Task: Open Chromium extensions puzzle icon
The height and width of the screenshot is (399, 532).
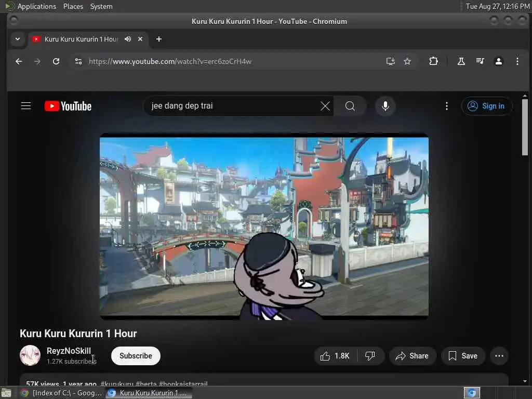Action: tap(433, 61)
